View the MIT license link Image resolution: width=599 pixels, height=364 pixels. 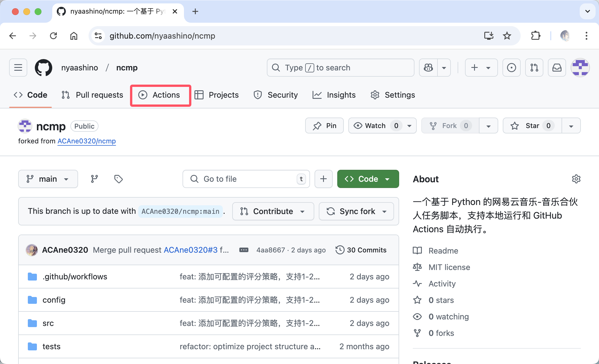[x=449, y=267]
